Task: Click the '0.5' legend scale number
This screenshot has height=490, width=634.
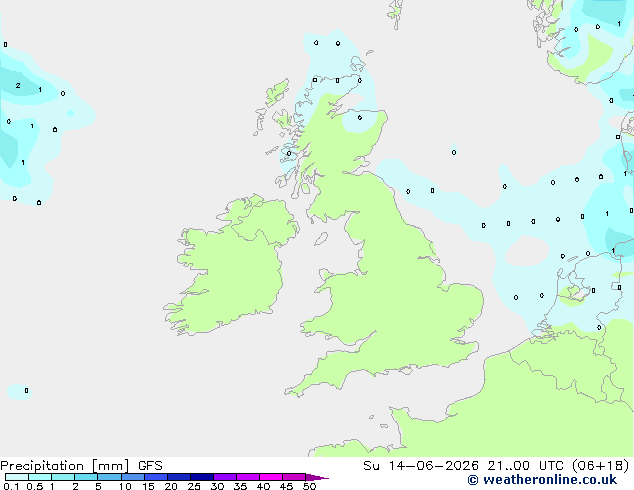Action: tap(35, 486)
